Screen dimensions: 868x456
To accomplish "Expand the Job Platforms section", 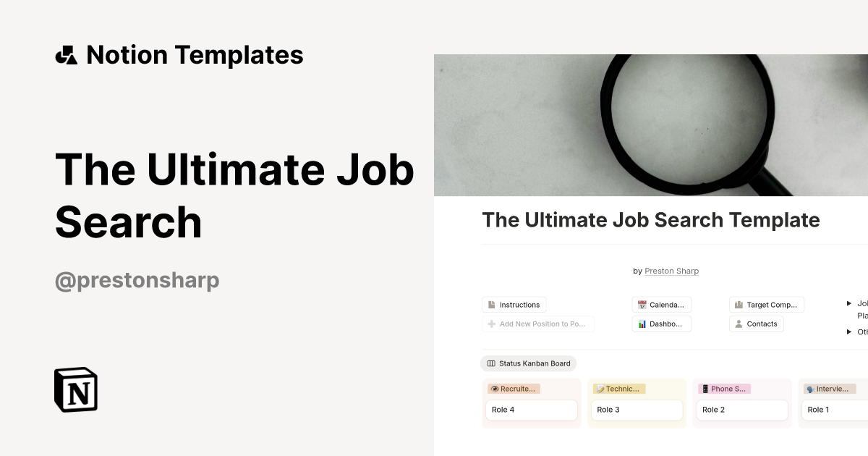I will coord(849,303).
